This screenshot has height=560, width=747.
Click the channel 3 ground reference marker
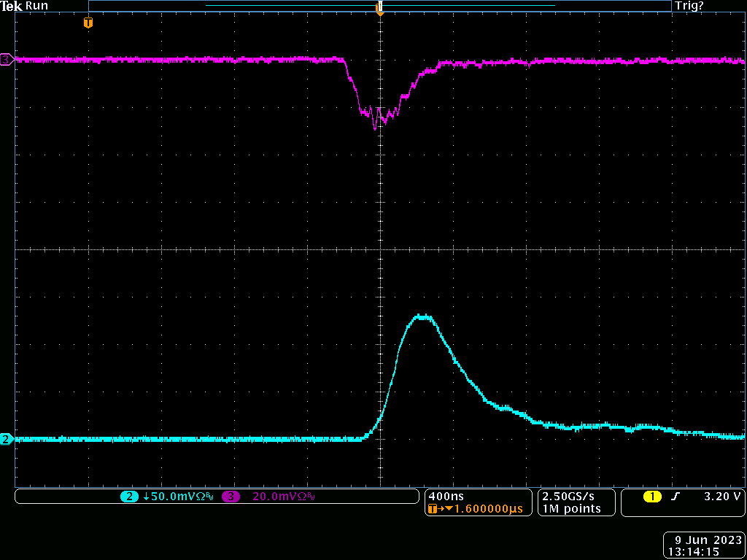click(x=7, y=60)
